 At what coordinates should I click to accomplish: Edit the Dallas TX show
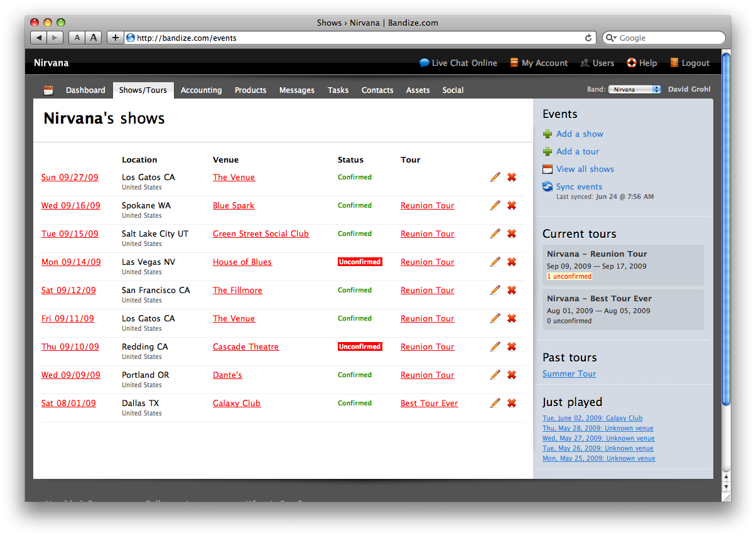[x=495, y=403]
